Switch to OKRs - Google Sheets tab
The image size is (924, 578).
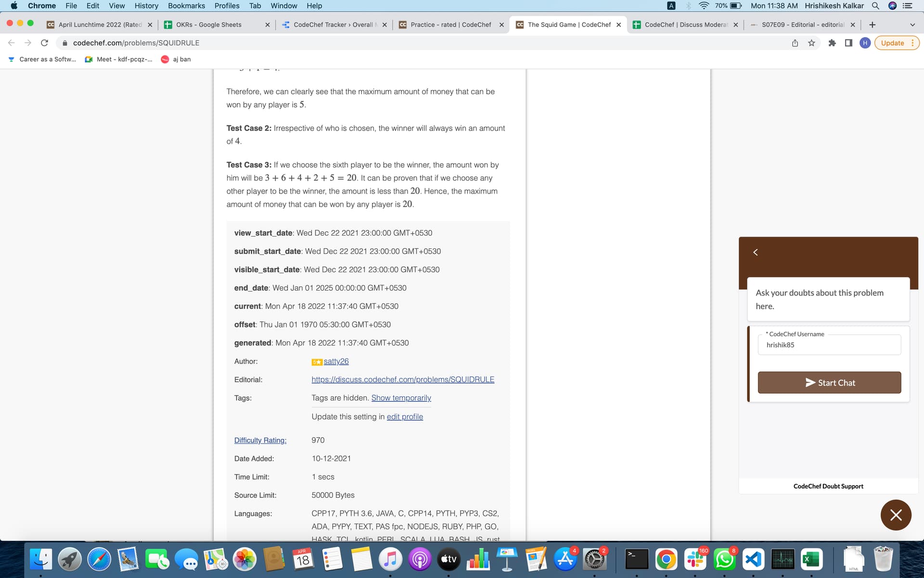209,25
